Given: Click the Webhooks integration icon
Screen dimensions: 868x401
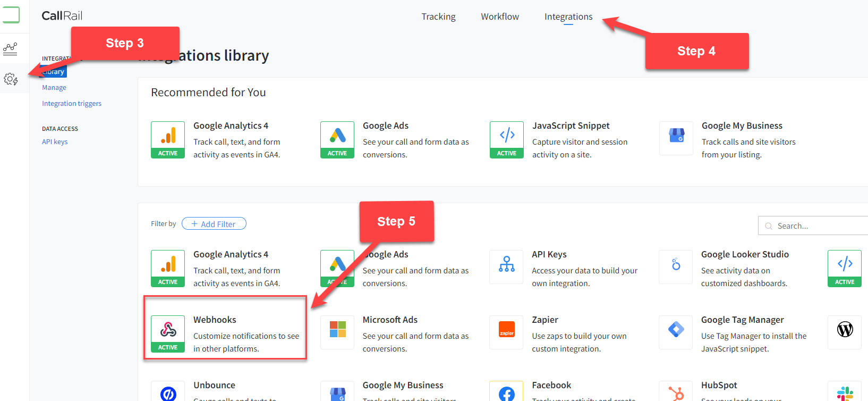Looking at the screenshot, I should pyautogui.click(x=168, y=330).
